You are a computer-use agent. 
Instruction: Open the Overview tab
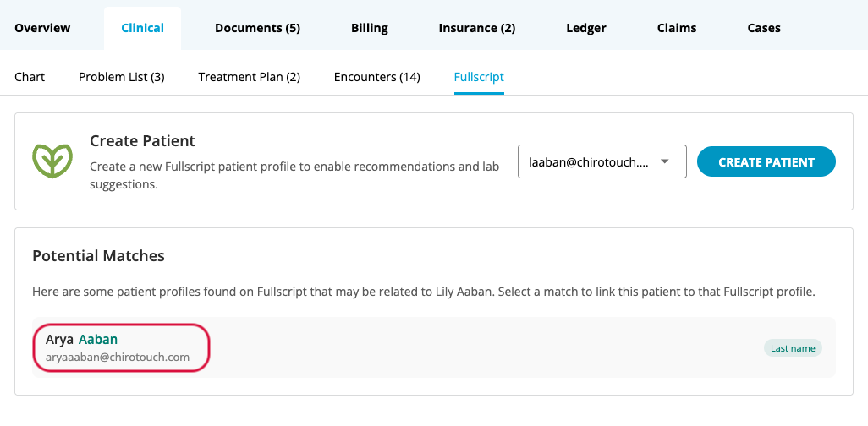pyautogui.click(x=42, y=28)
